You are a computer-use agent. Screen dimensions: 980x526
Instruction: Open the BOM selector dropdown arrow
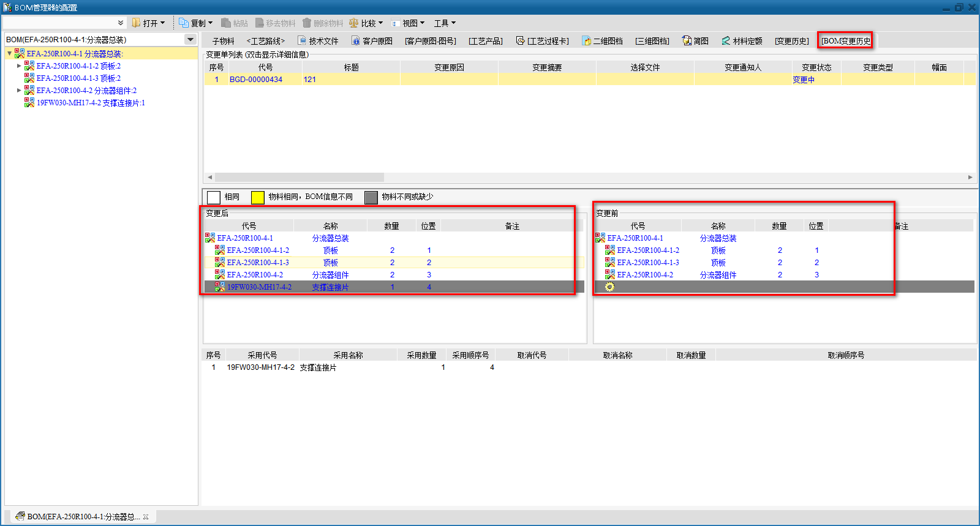(x=190, y=39)
